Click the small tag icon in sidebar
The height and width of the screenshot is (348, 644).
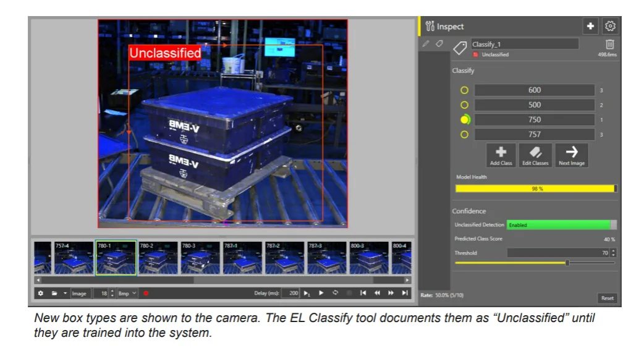(439, 43)
